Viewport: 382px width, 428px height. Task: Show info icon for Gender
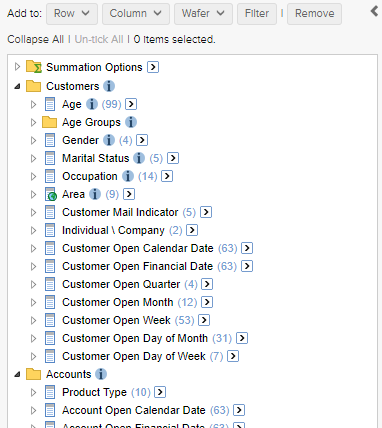pyautogui.click(x=109, y=140)
